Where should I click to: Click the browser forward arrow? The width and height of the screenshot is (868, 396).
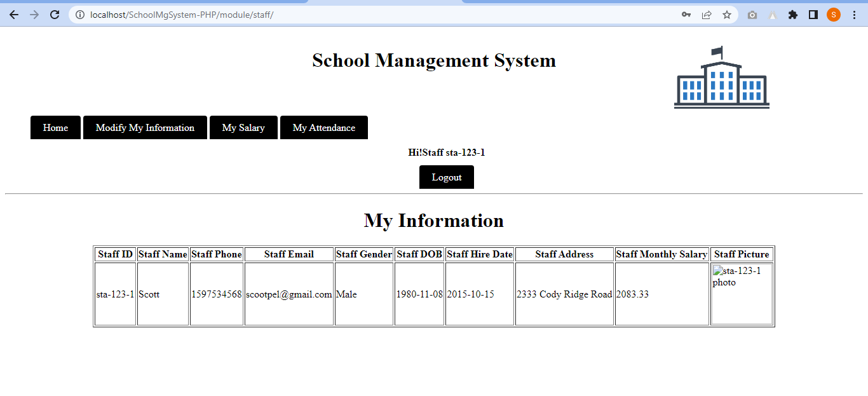(34, 14)
